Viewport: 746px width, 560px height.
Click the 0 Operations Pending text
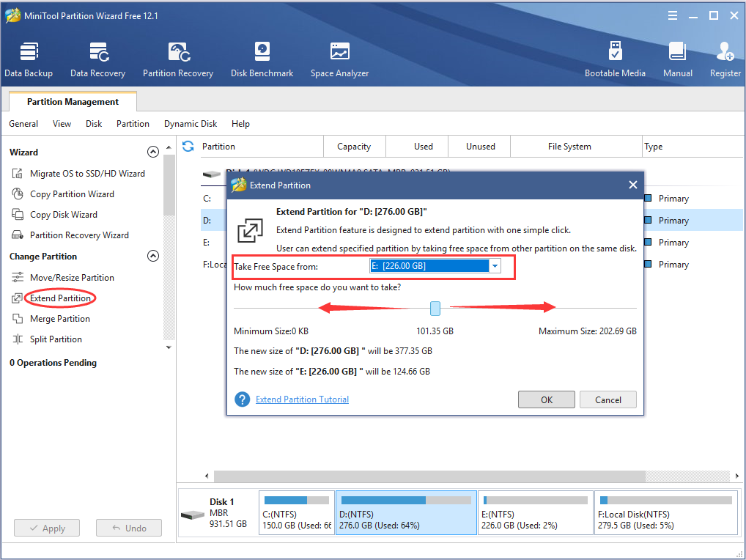pyautogui.click(x=53, y=363)
